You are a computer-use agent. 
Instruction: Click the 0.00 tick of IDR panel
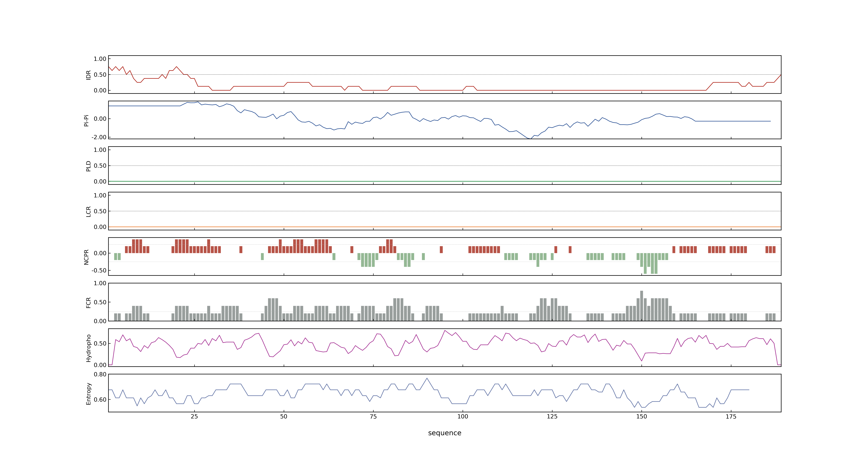100,90
